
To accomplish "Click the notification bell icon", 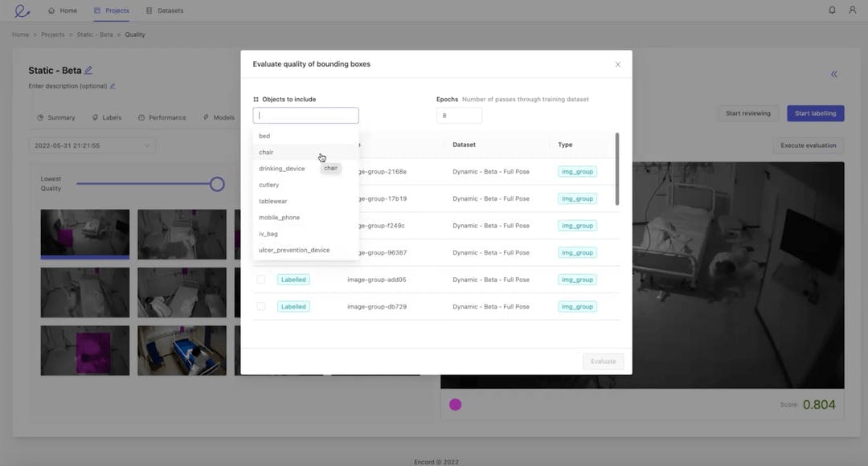I will click(832, 10).
